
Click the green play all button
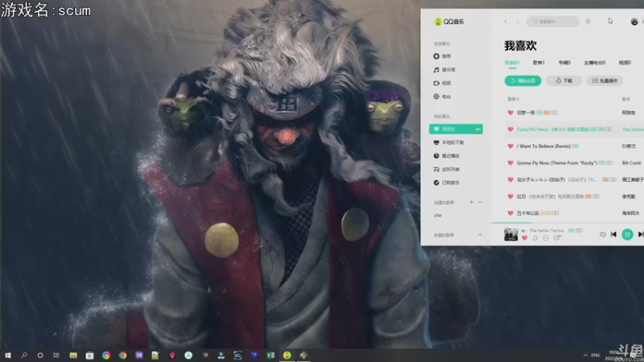[522, 81]
